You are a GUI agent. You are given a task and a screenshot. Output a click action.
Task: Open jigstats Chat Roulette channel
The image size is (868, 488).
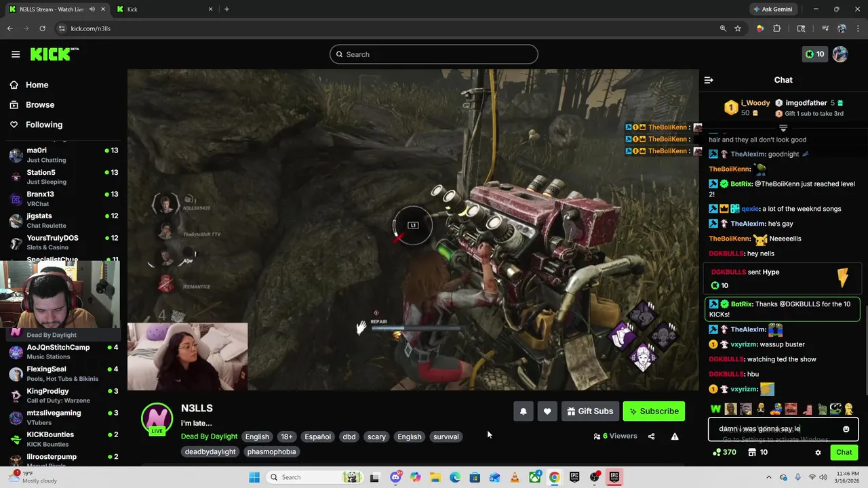point(63,220)
